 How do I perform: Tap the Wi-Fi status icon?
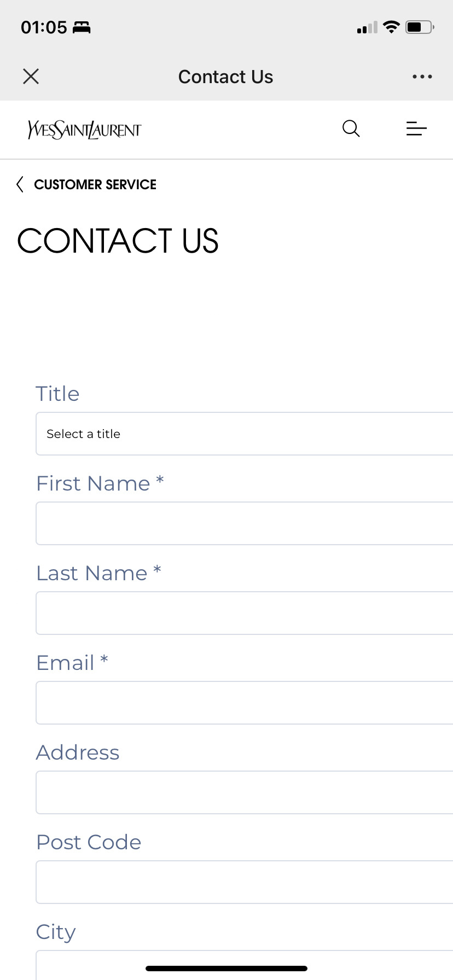click(391, 27)
